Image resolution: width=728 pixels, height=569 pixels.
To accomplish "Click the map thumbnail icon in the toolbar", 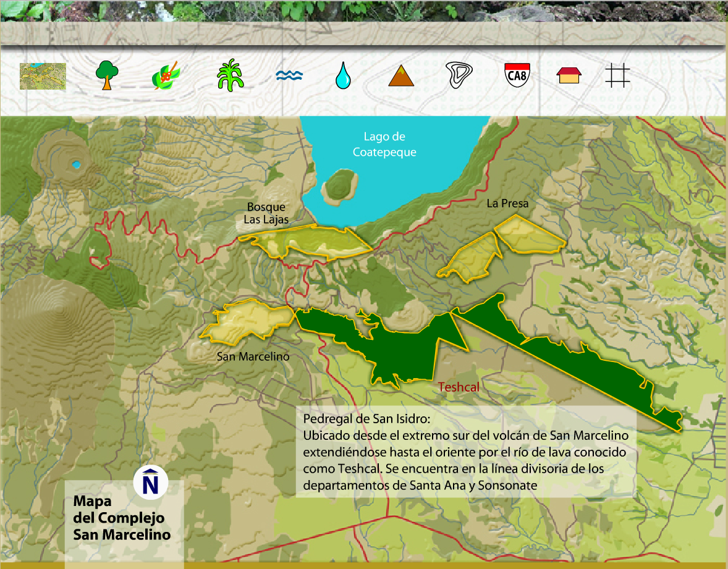I will pos(43,76).
